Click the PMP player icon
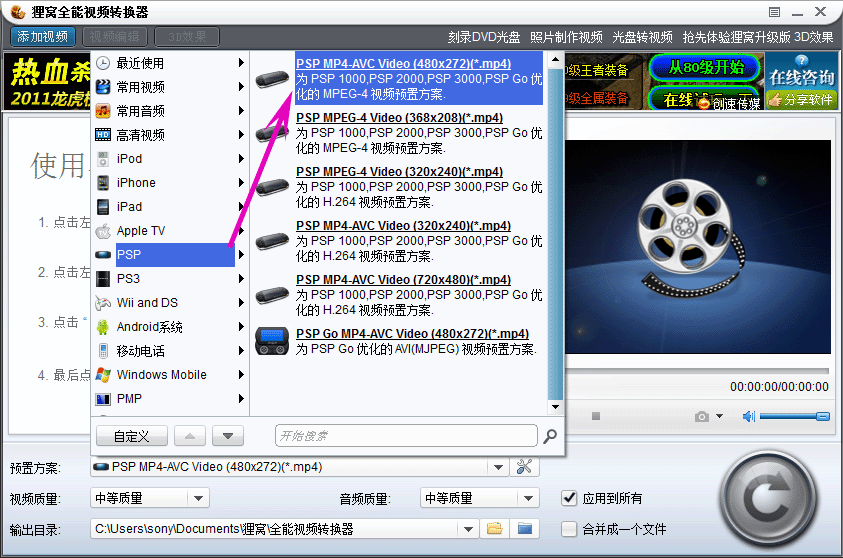 point(103,399)
